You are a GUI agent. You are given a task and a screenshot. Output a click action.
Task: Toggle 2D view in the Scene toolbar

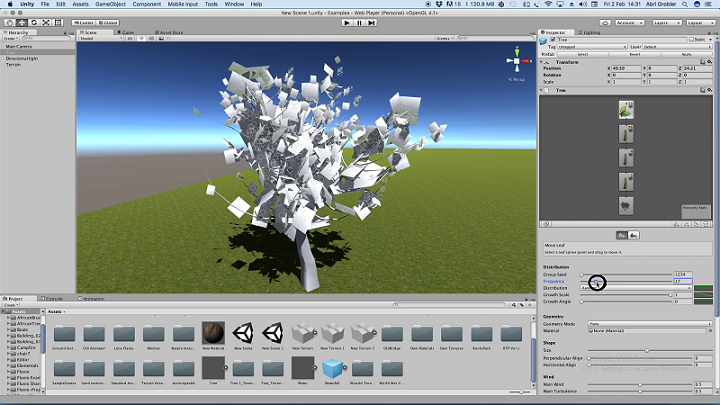pyautogui.click(x=130, y=39)
